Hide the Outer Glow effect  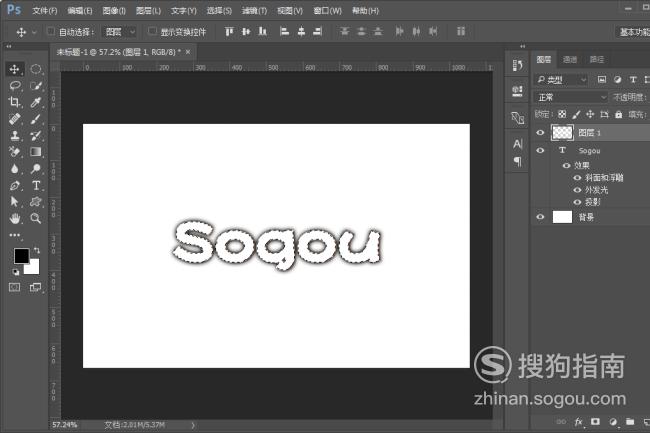(577, 190)
